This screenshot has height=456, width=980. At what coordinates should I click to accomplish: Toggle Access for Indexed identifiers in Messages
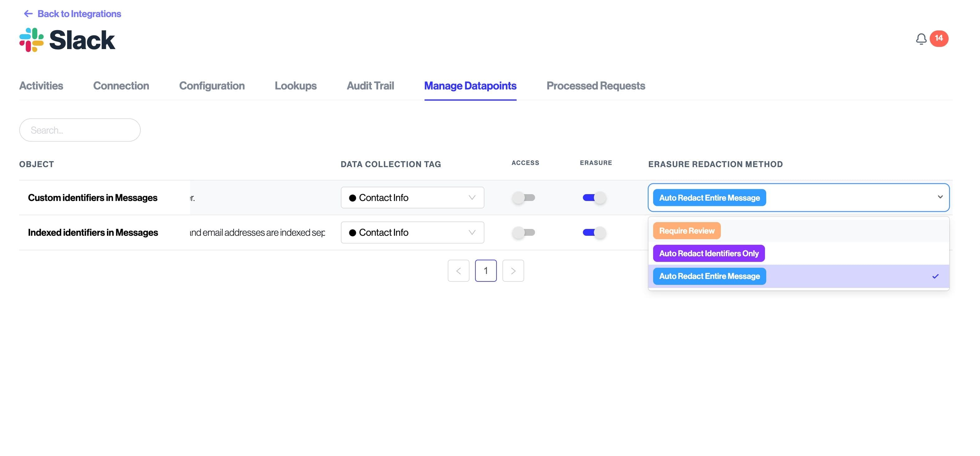click(524, 232)
